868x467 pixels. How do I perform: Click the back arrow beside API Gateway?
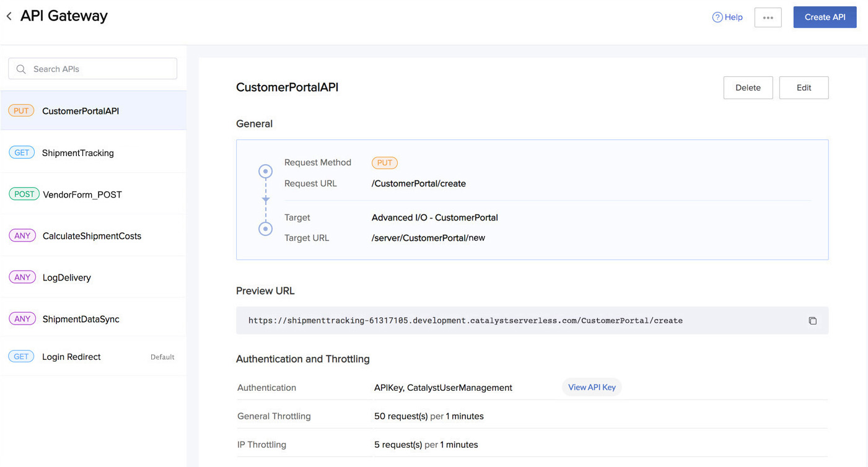[x=9, y=17]
